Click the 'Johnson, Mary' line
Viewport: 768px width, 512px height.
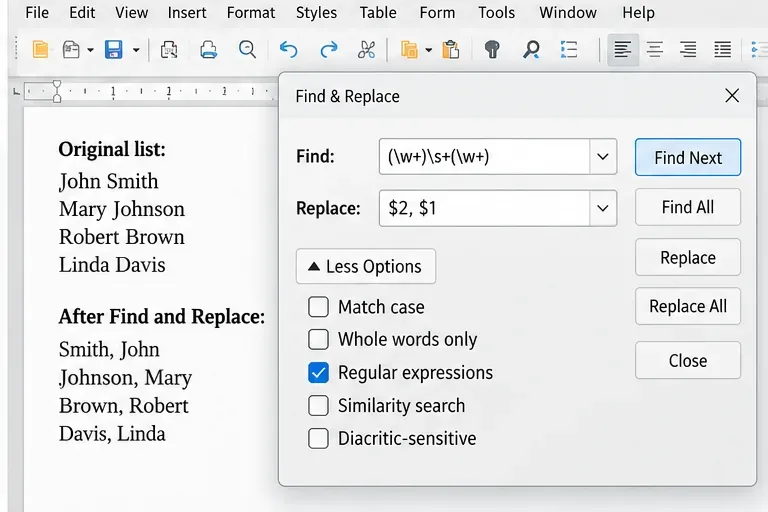coord(125,378)
